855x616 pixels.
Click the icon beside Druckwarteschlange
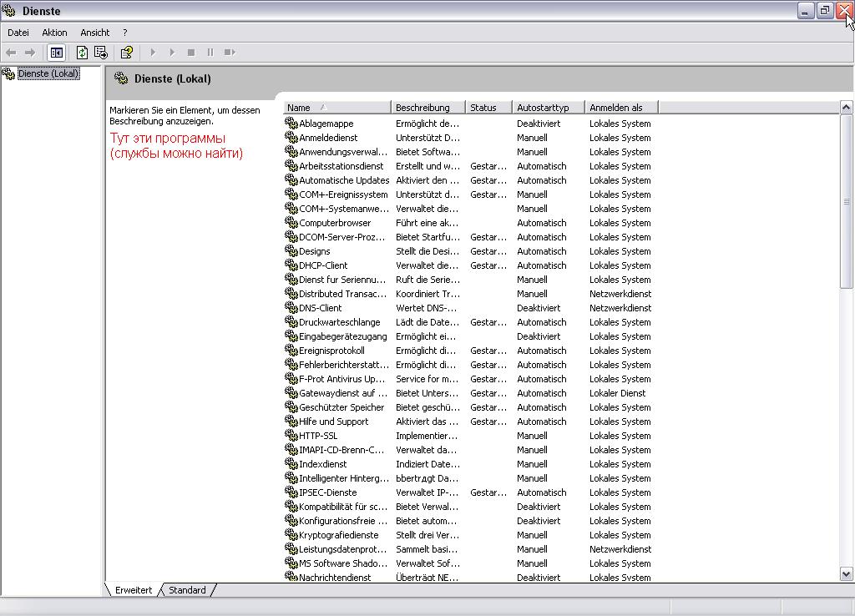291,321
